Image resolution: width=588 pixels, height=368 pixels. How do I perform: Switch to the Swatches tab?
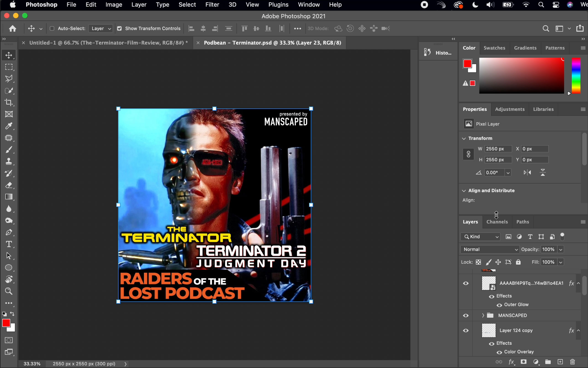click(494, 48)
